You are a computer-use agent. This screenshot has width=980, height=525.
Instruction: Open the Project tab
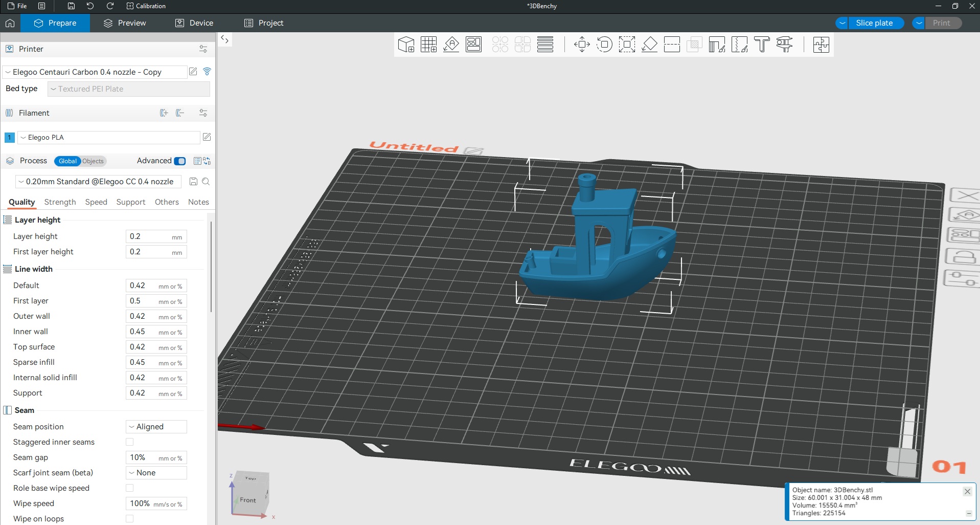tap(264, 23)
